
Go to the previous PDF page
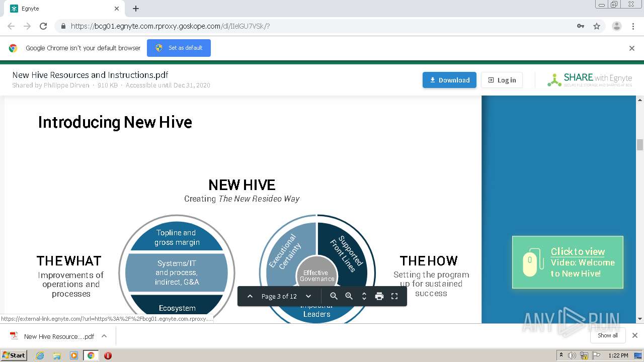[250, 296]
